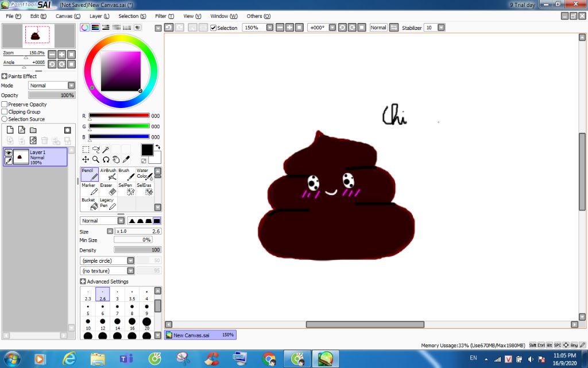Screen dimensions: 588x368
Task: Activate the Magic Wand selection tool
Action: [106, 149]
